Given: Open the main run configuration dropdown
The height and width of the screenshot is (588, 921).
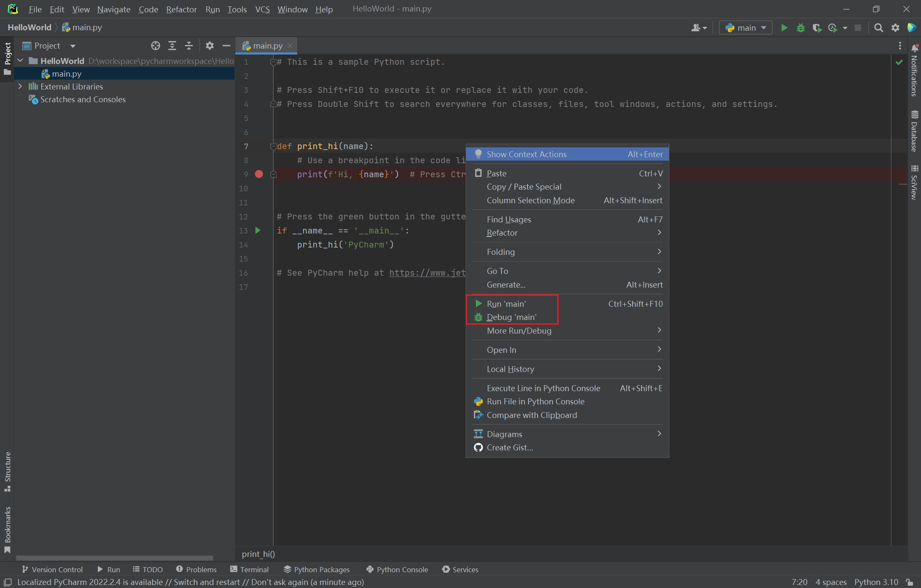Looking at the screenshot, I should coord(745,28).
